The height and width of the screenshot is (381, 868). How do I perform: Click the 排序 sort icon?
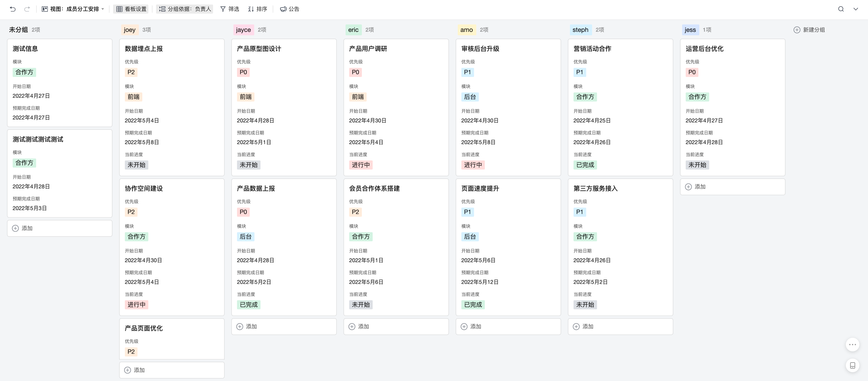(x=258, y=9)
